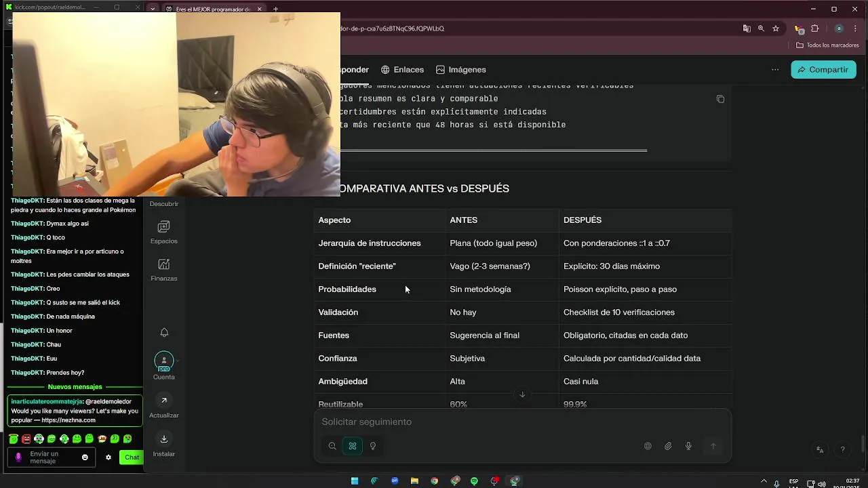The image size is (868, 488).
Task: Click the globe sources icon in the prompt box
Action: click(x=648, y=446)
